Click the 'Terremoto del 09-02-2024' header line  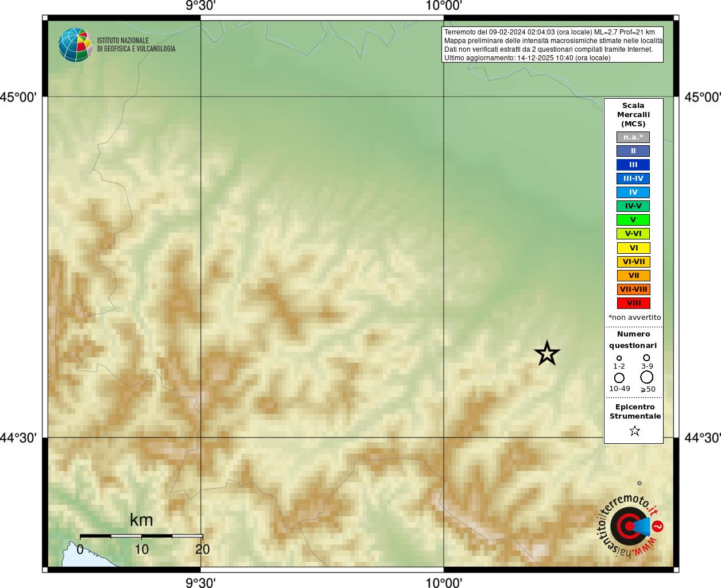(x=549, y=32)
